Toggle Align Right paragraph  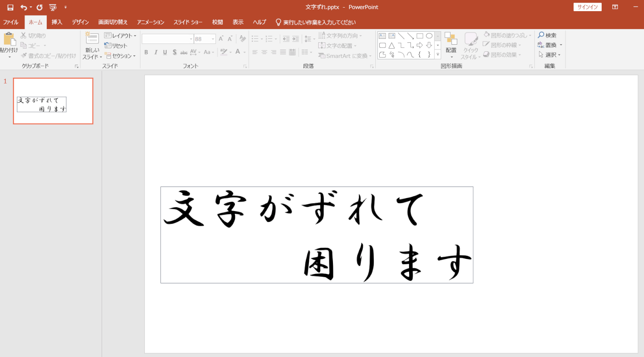[x=274, y=52]
